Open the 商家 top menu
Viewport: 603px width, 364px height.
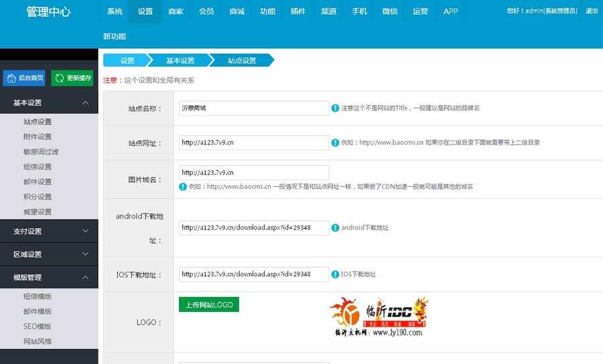point(176,11)
